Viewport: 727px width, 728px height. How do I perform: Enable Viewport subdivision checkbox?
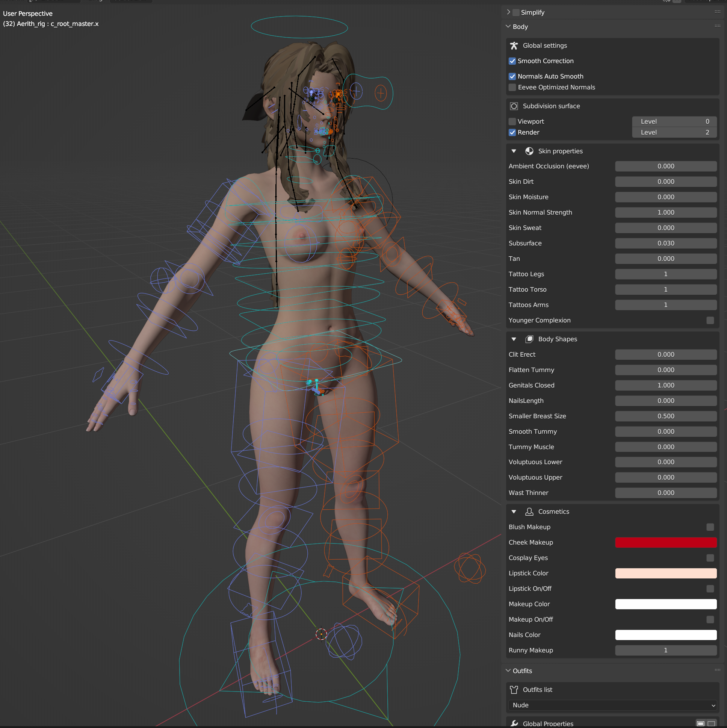512,122
